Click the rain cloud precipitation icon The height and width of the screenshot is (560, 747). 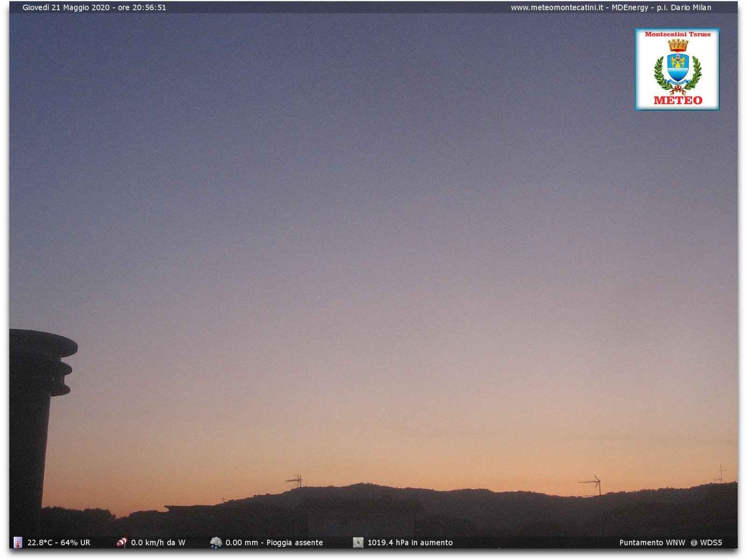216,542
